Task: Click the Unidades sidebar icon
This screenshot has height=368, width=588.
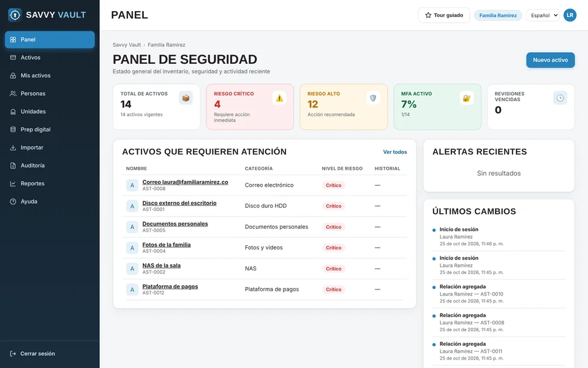Action: pos(13,112)
